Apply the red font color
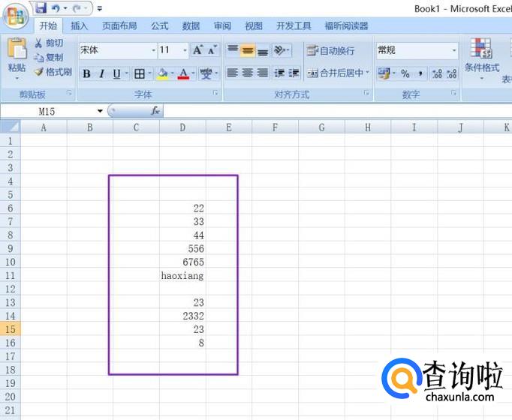 pyautogui.click(x=183, y=73)
